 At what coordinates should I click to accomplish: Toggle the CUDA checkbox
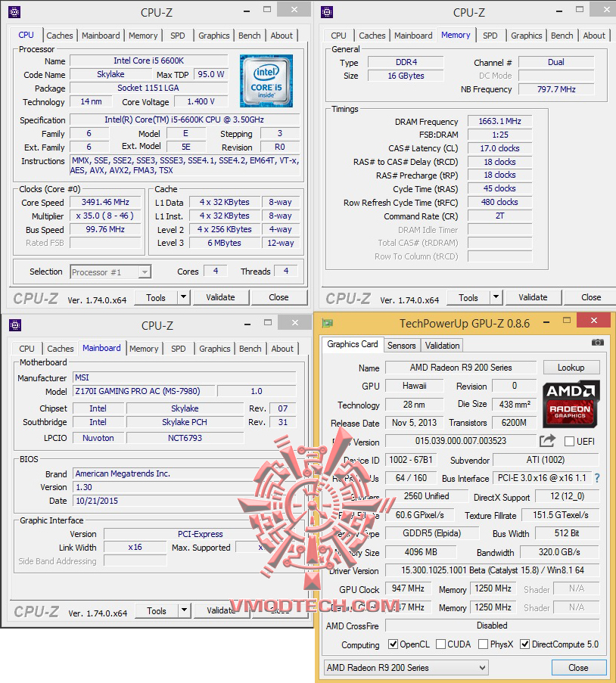pos(440,644)
